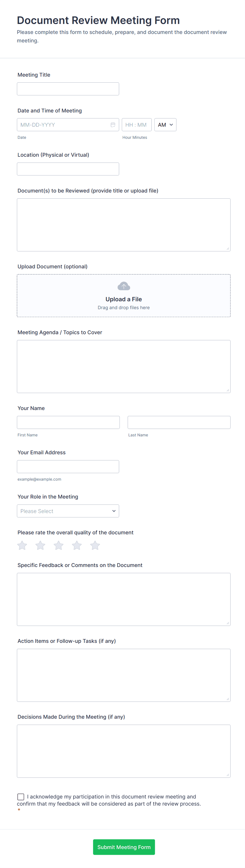245x868 pixels.
Task: Rate document quality one star
Action: [x=22, y=546]
